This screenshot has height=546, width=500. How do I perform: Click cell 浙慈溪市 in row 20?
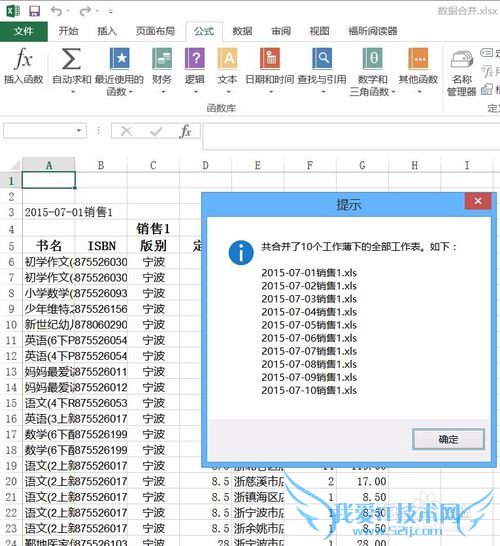[x=258, y=481]
